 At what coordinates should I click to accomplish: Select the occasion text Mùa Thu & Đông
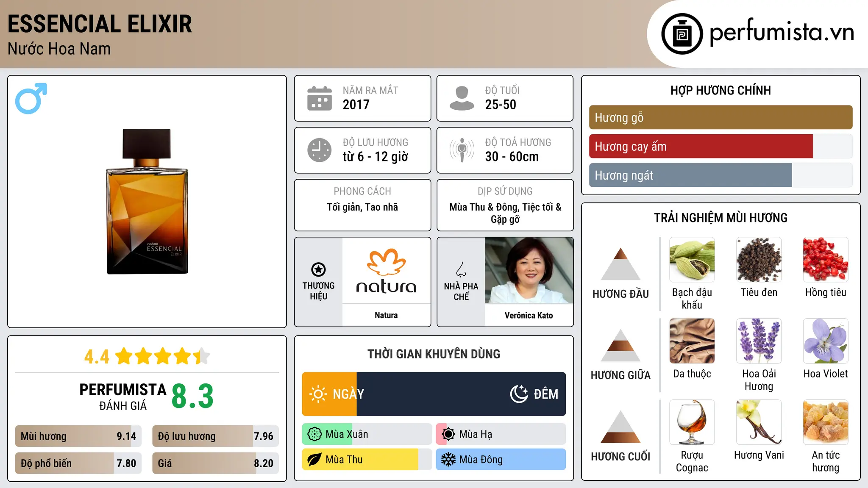484,207
